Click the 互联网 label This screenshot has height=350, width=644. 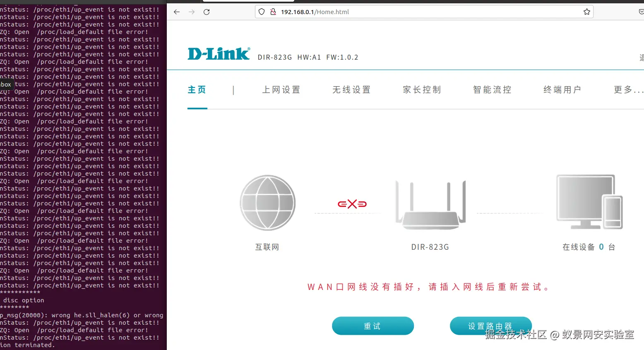point(267,247)
